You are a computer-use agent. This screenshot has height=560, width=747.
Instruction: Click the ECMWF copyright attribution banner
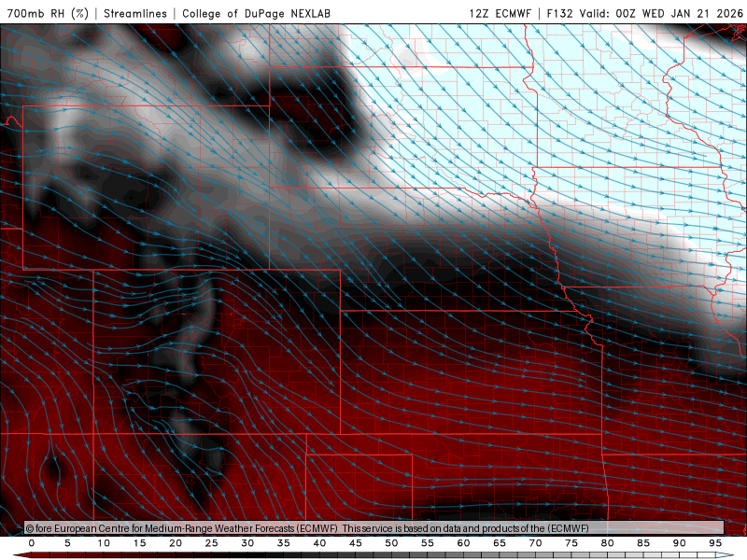[374, 528]
